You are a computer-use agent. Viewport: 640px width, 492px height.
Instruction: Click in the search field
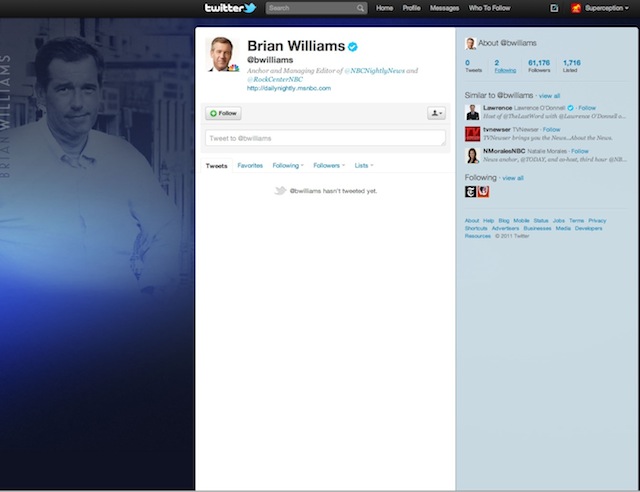(x=316, y=8)
